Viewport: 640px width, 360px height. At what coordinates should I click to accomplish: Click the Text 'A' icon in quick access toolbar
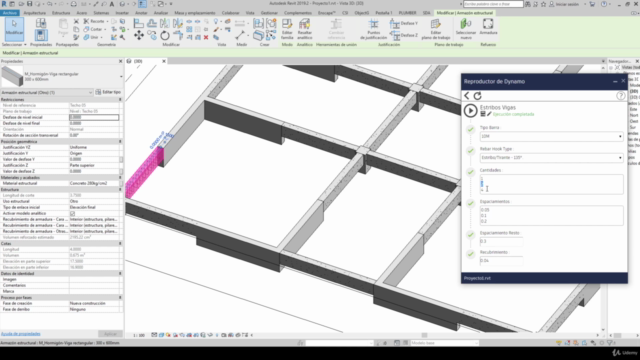click(x=112, y=4)
